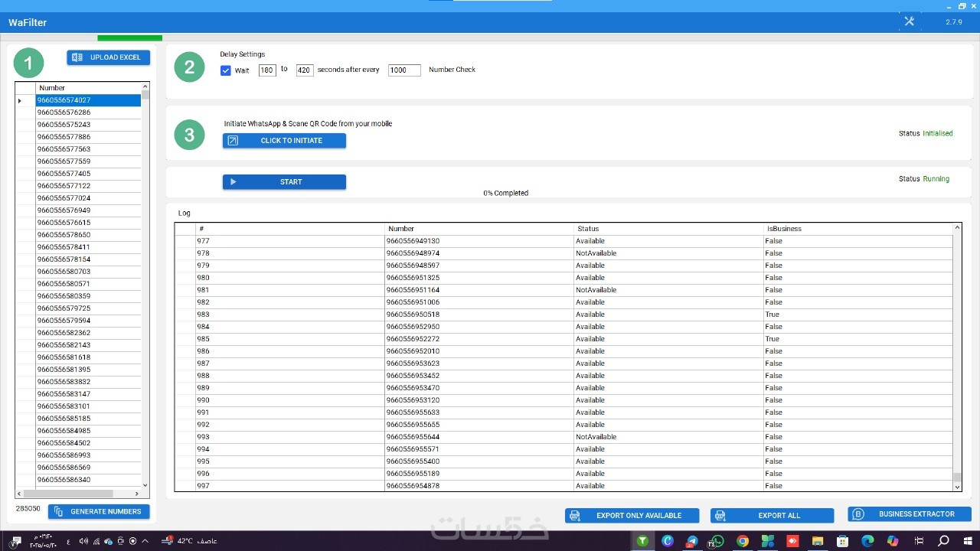Viewport: 980px width, 551px height.
Task: Click the Click To Initiate button
Action: [284, 141]
